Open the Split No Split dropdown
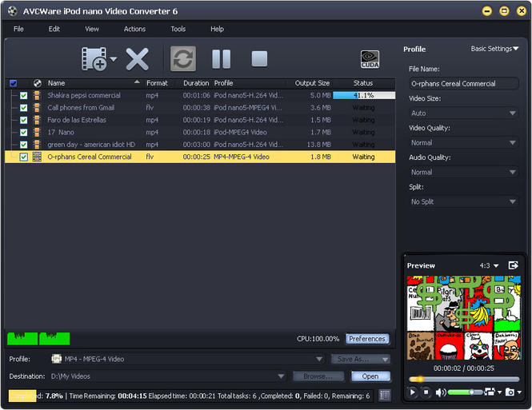The image size is (532, 410). tap(464, 201)
